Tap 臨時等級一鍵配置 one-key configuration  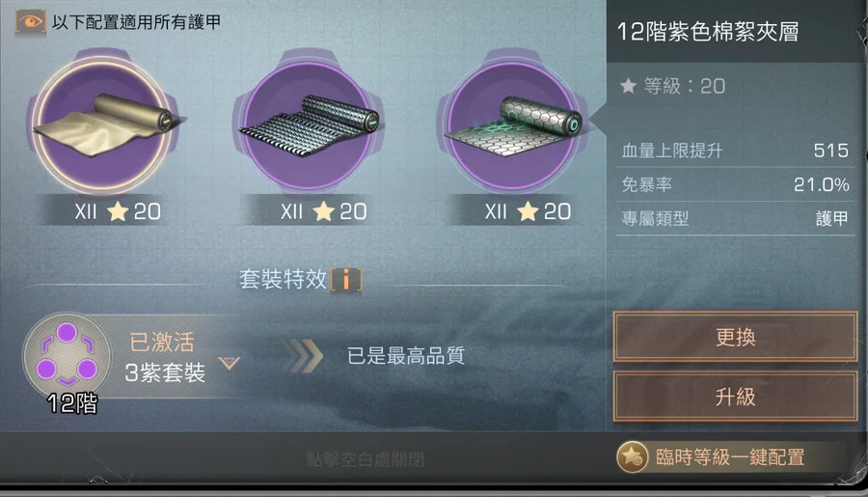tap(730, 457)
